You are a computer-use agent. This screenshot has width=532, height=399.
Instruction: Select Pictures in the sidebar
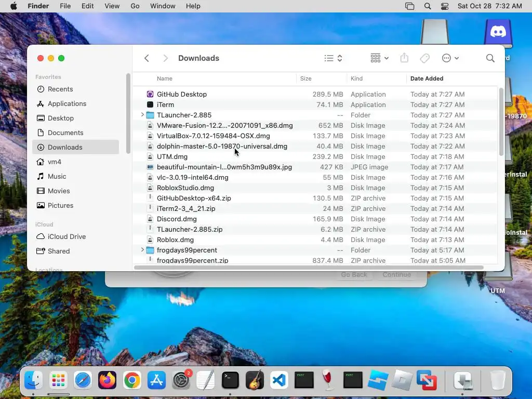point(75,206)
